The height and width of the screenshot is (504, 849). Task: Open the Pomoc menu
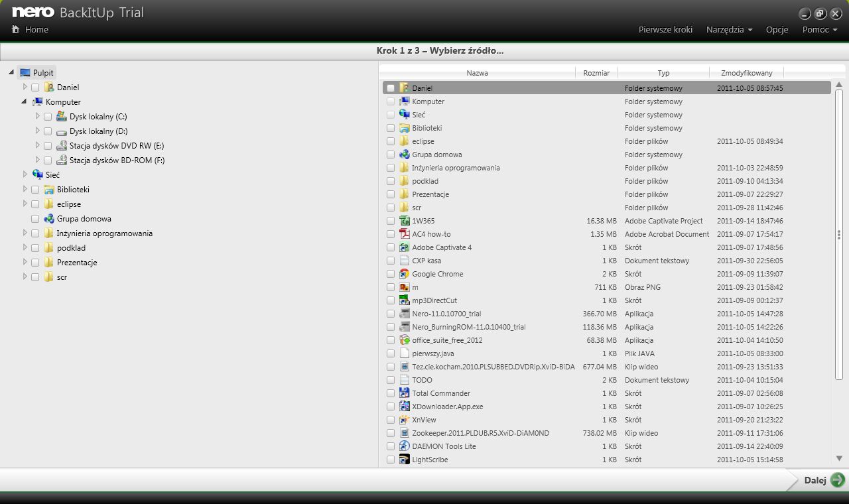tap(819, 29)
